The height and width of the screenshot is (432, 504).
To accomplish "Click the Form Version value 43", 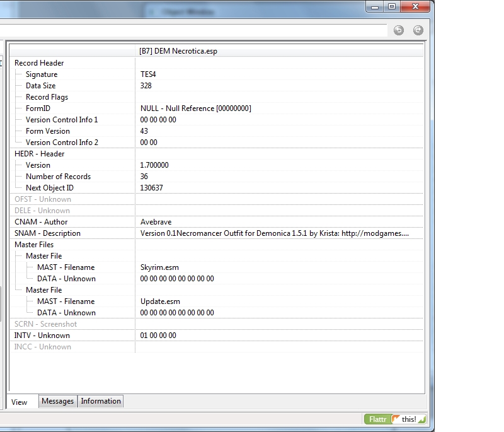I will [144, 131].
